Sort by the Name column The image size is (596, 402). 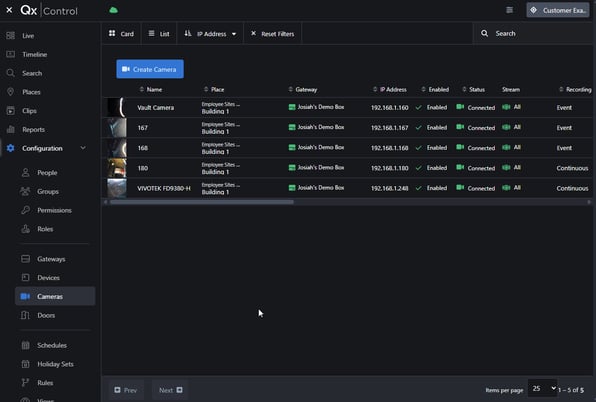click(151, 90)
